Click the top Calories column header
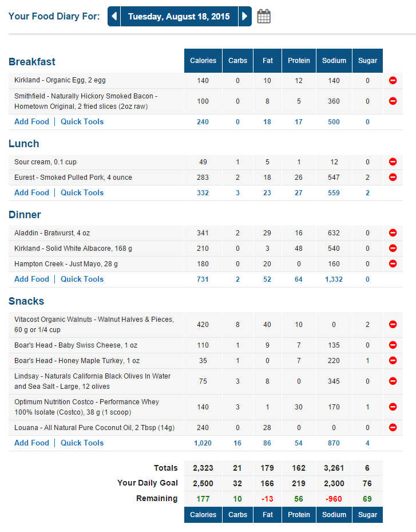The width and height of the screenshot is (416, 532). tap(203, 61)
